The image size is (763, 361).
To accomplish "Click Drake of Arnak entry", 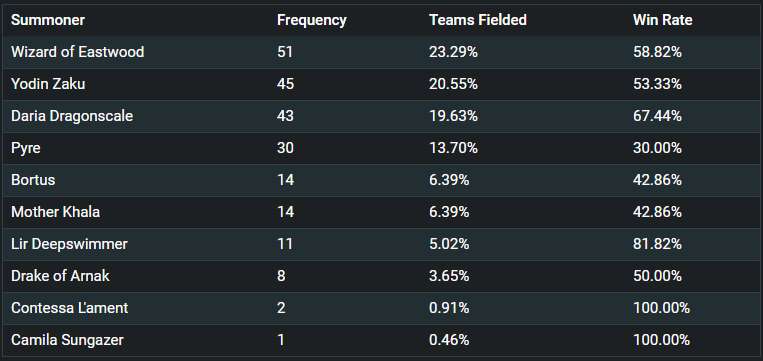I will click(x=60, y=276).
